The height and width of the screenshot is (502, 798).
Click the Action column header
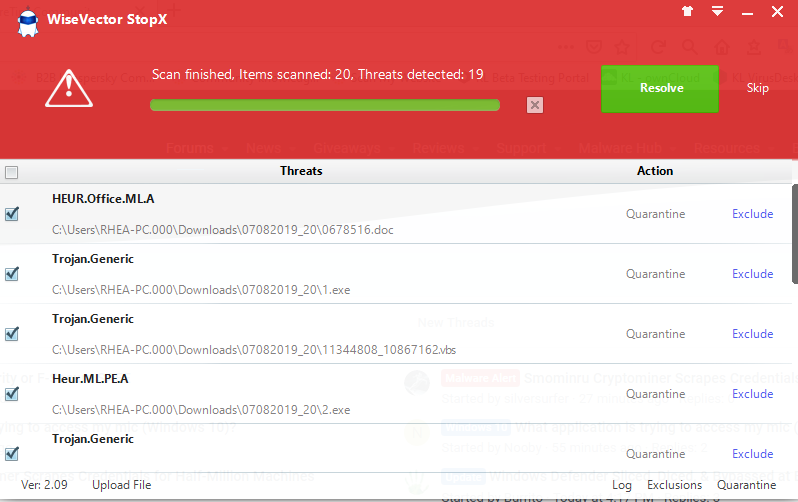pos(654,171)
